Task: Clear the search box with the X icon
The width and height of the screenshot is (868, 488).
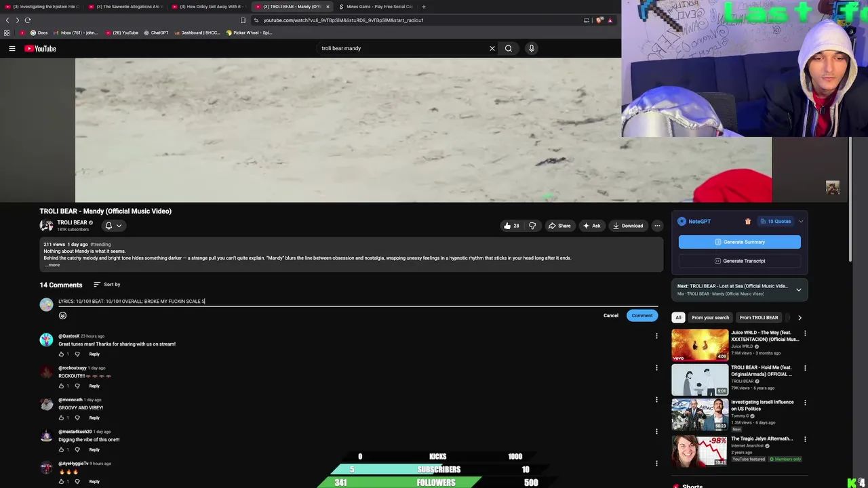Action: 492,48
